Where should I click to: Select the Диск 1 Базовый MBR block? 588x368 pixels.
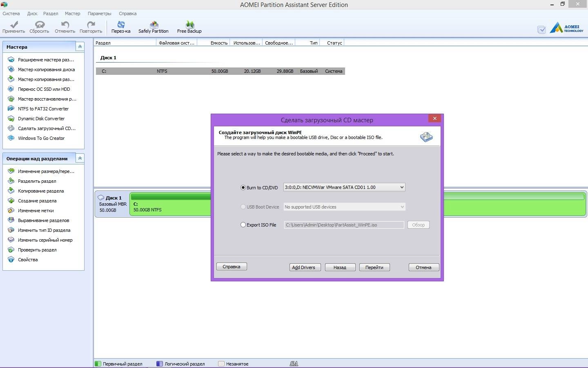(x=112, y=204)
